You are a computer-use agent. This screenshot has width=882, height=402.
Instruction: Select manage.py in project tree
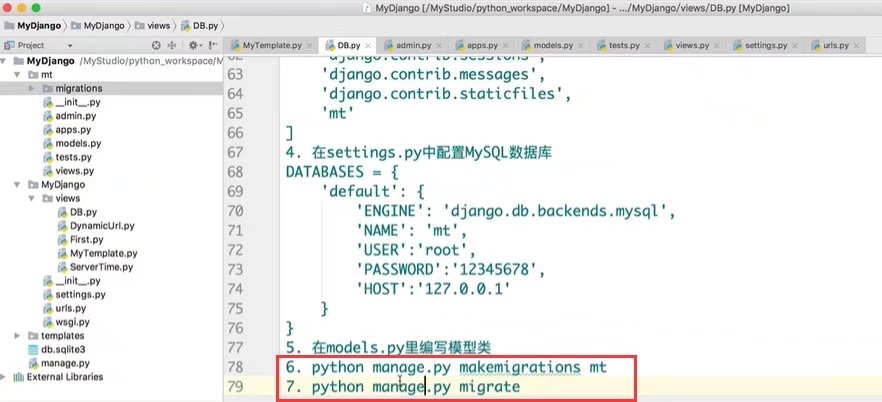[x=65, y=363]
